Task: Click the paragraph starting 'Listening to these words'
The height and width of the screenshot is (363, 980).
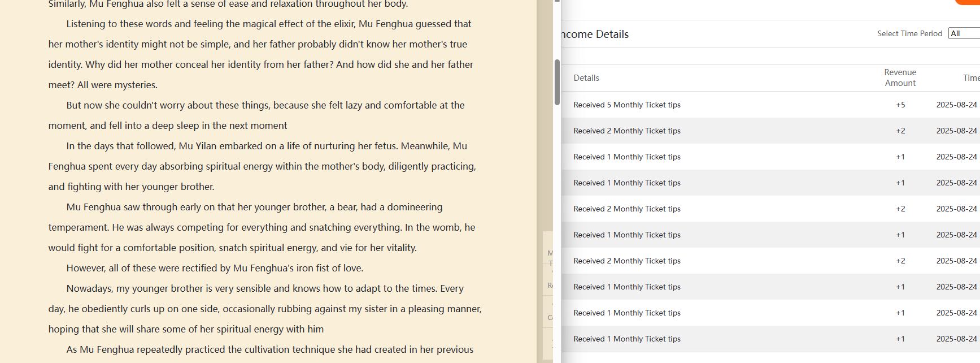Action: point(261,54)
